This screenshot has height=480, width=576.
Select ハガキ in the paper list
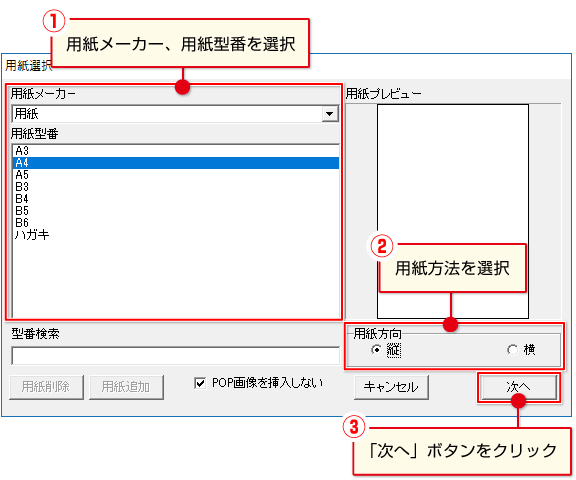point(176,235)
